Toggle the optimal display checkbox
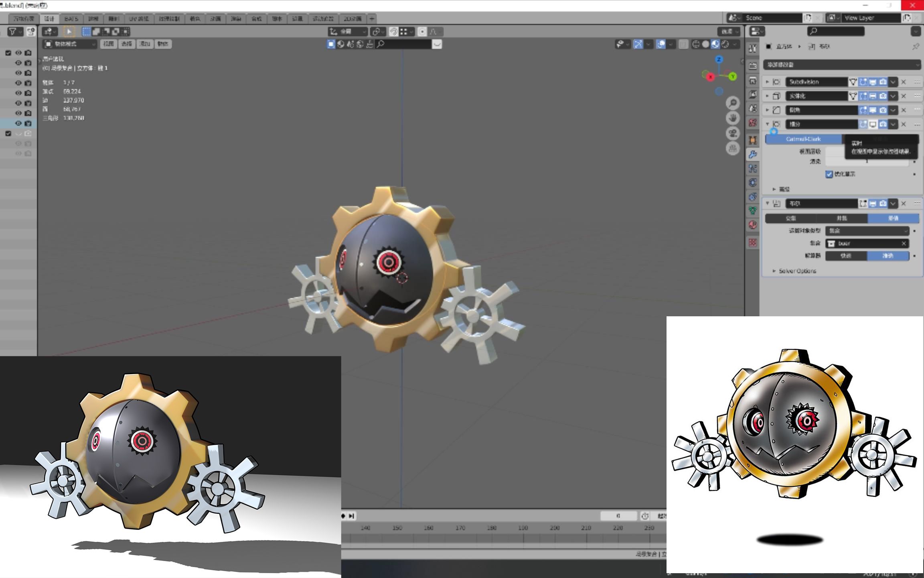 click(829, 174)
